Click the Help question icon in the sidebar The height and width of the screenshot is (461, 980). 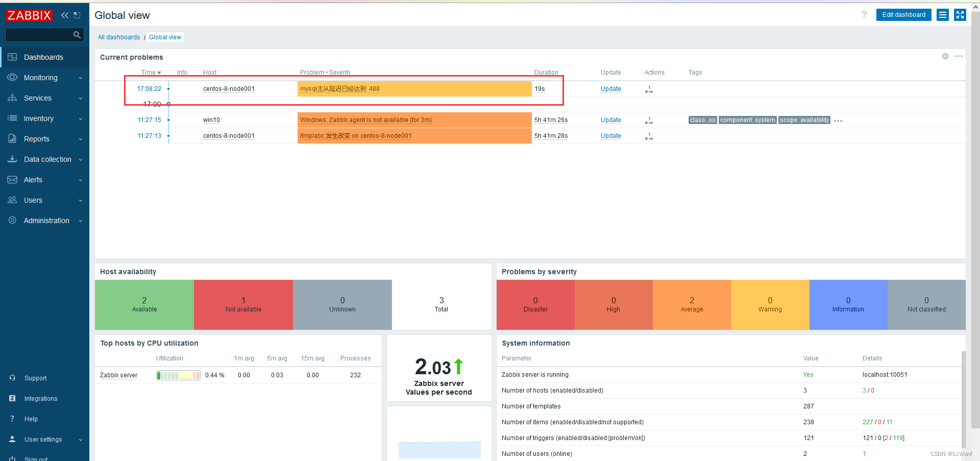click(x=12, y=419)
